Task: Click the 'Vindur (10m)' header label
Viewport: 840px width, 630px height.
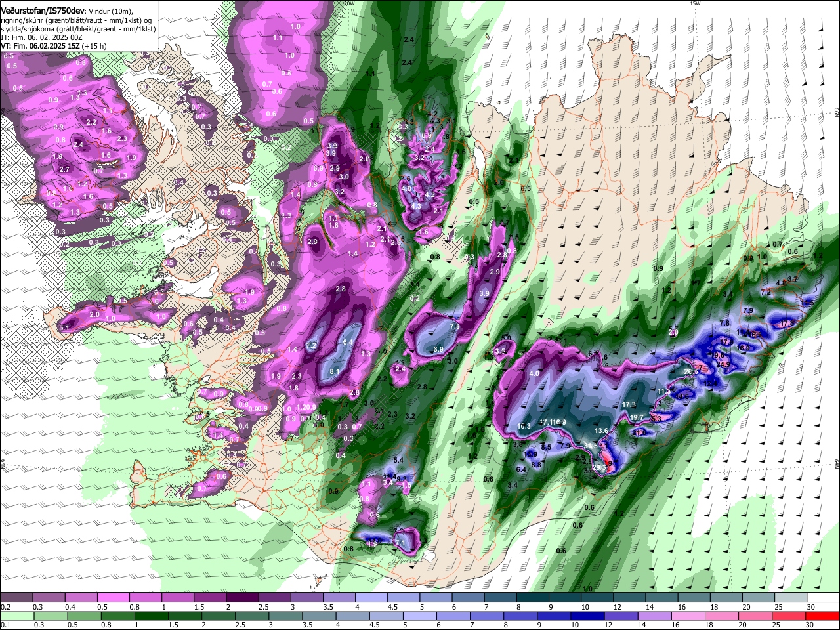Action: [112, 10]
